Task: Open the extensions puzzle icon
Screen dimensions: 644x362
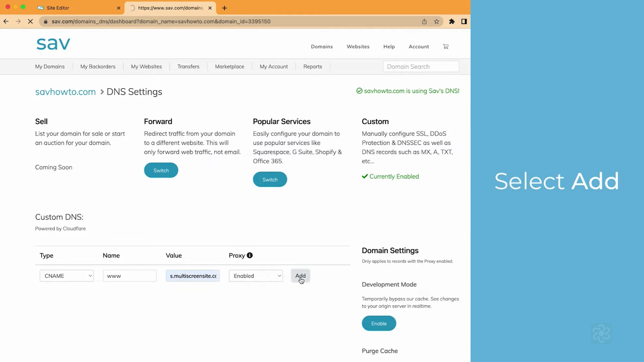Action: pyautogui.click(x=452, y=21)
